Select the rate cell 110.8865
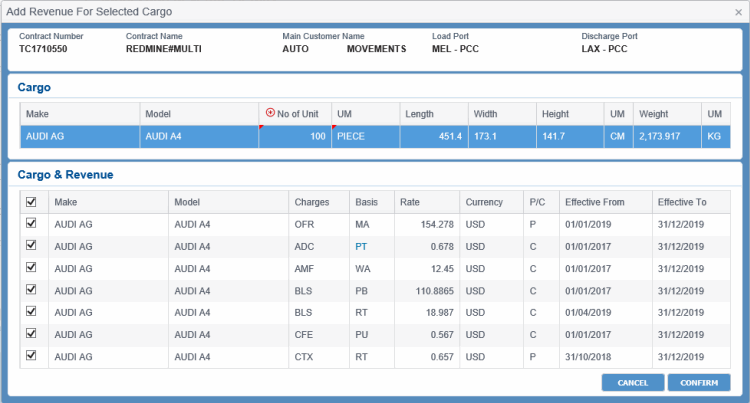This screenshot has height=403, width=750. (426, 290)
